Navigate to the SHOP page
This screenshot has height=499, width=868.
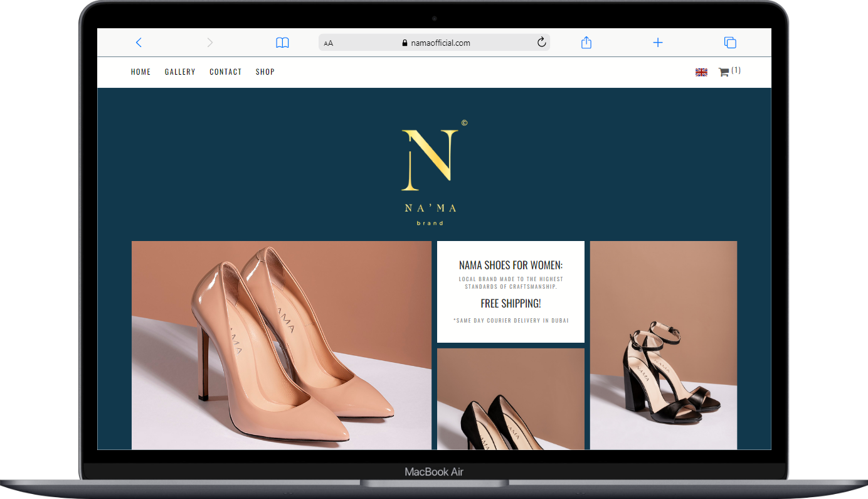coord(265,72)
